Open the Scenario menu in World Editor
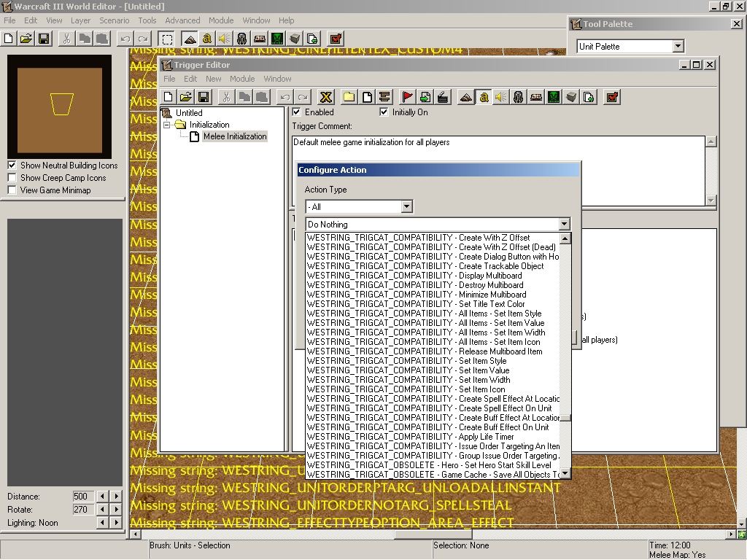 pos(114,20)
